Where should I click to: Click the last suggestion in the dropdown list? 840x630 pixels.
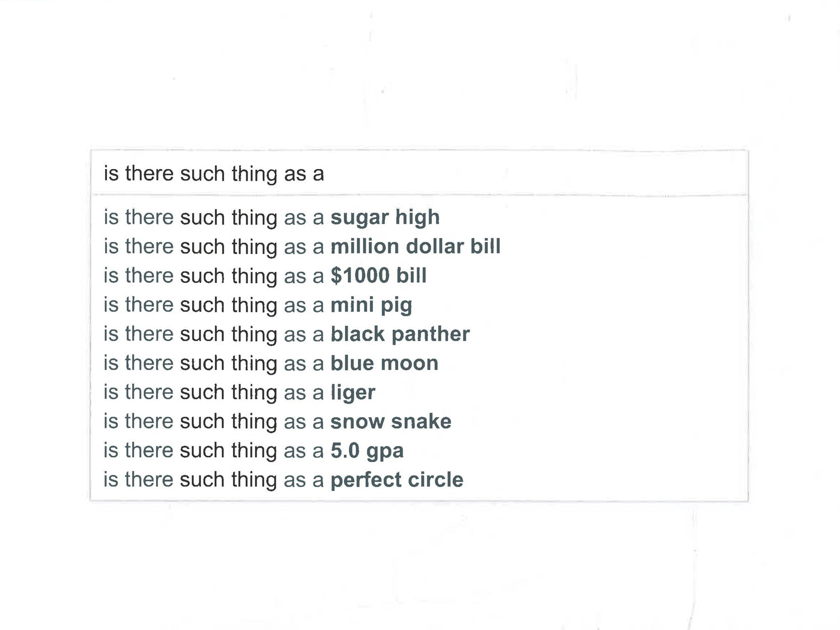click(283, 479)
